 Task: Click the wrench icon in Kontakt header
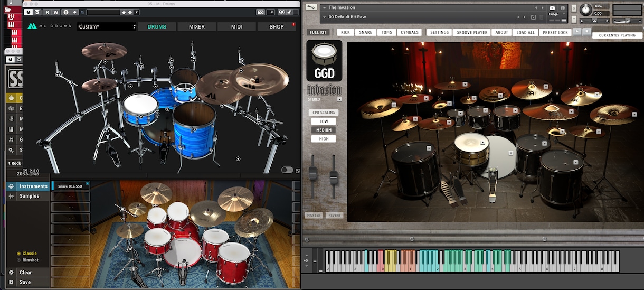[x=311, y=7]
